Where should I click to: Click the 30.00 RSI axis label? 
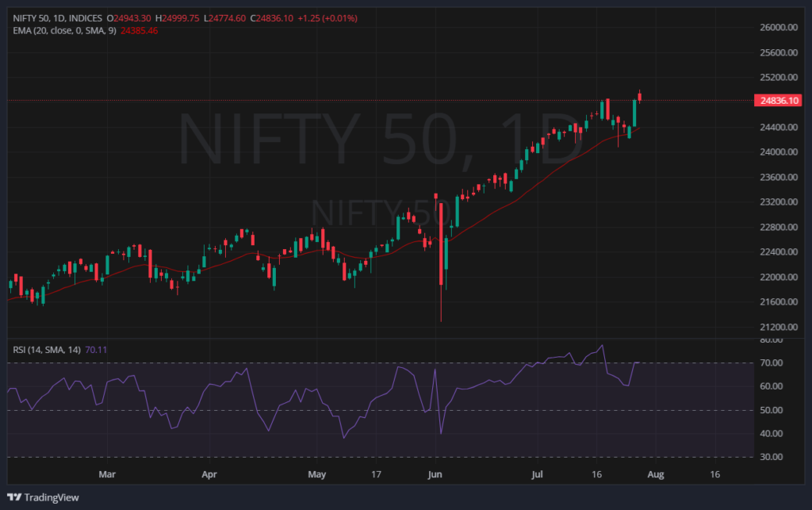[x=771, y=457]
